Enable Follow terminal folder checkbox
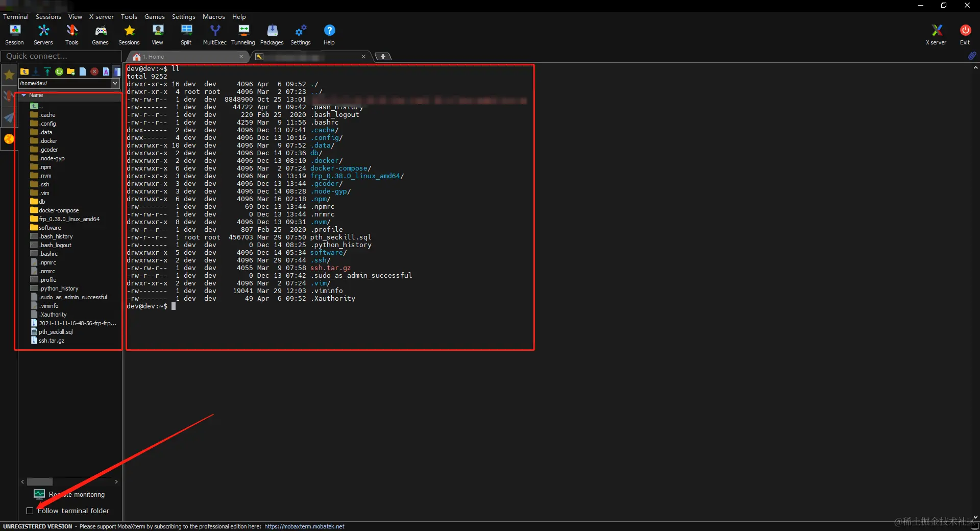This screenshot has height=531, width=980. pyautogui.click(x=30, y=511)
